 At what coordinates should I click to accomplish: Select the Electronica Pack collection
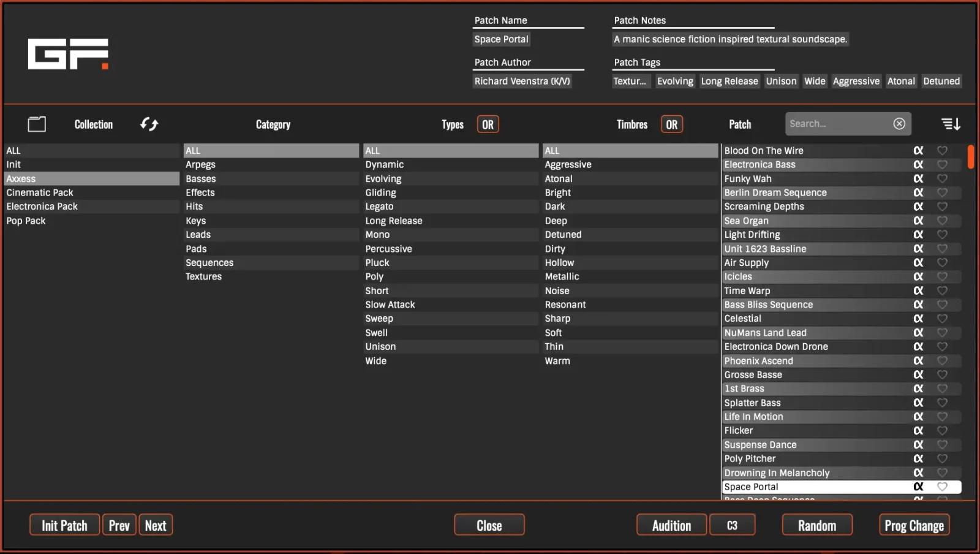pos(42,206)
